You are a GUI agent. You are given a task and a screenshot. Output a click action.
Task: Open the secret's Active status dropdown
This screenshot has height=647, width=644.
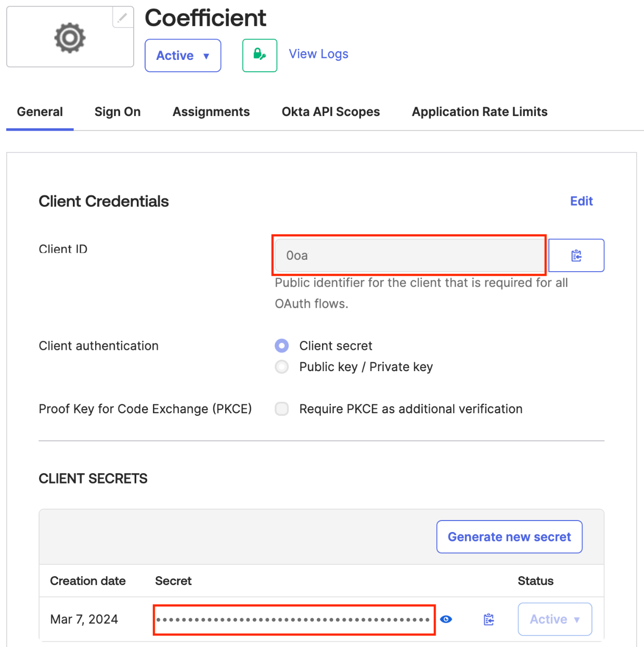tap(555, 619)
